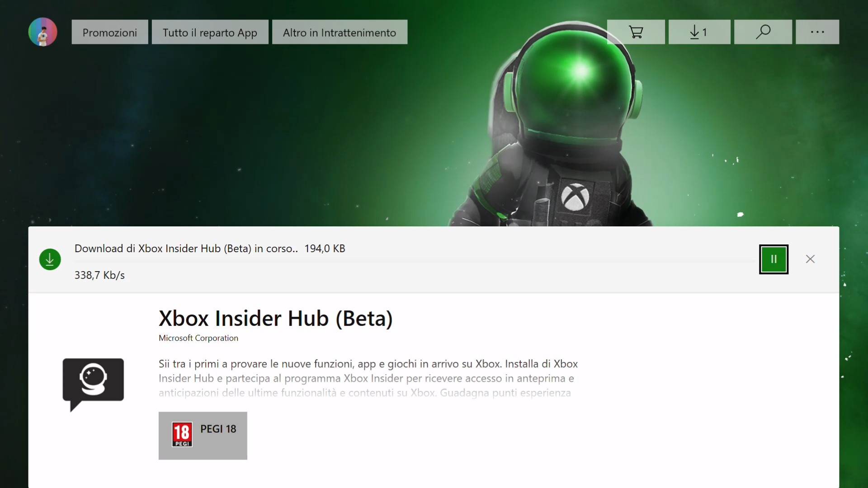Cancel the download with the X button
The height and width of the screenshot is (488, 868).
[810, 259]
